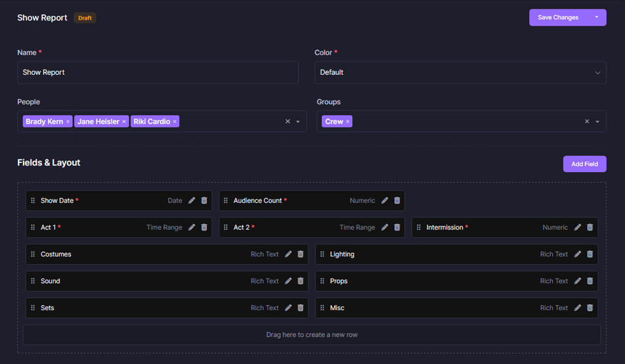Click into the Name input field
625x364 pixels.
158,72
